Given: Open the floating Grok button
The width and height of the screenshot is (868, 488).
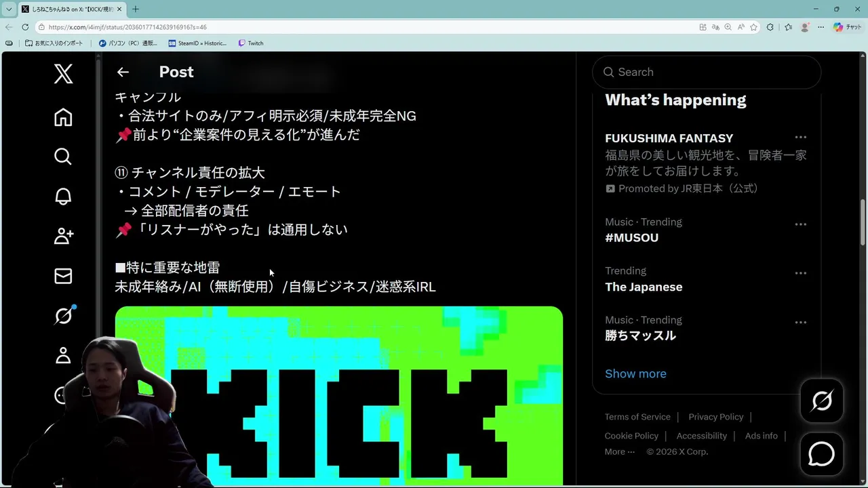Looking at the screenshot, I should 821,401.
